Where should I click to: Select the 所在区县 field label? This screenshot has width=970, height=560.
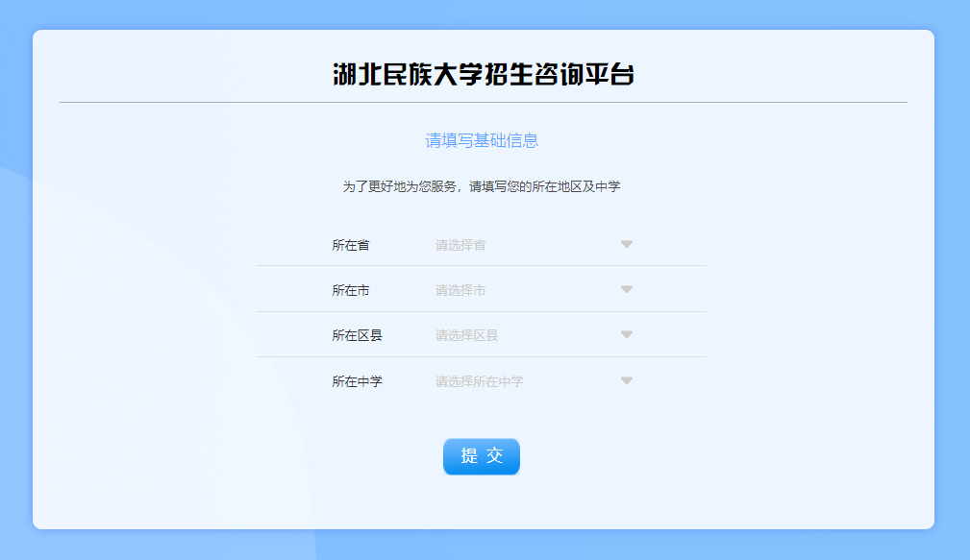coord(358,335)
